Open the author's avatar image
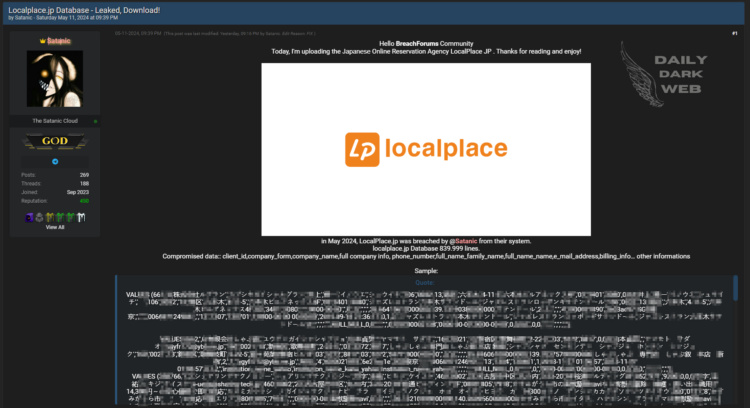 (55, 79)
